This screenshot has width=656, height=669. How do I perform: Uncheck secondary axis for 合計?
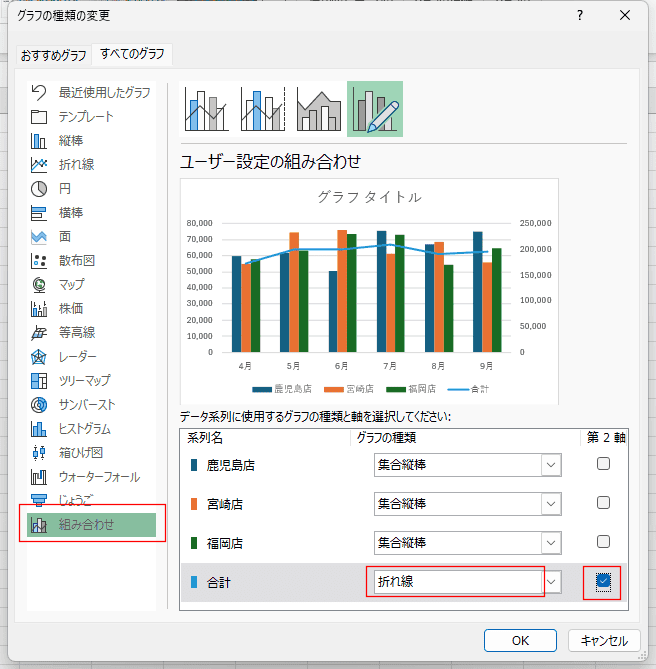[x=603, y=581]
